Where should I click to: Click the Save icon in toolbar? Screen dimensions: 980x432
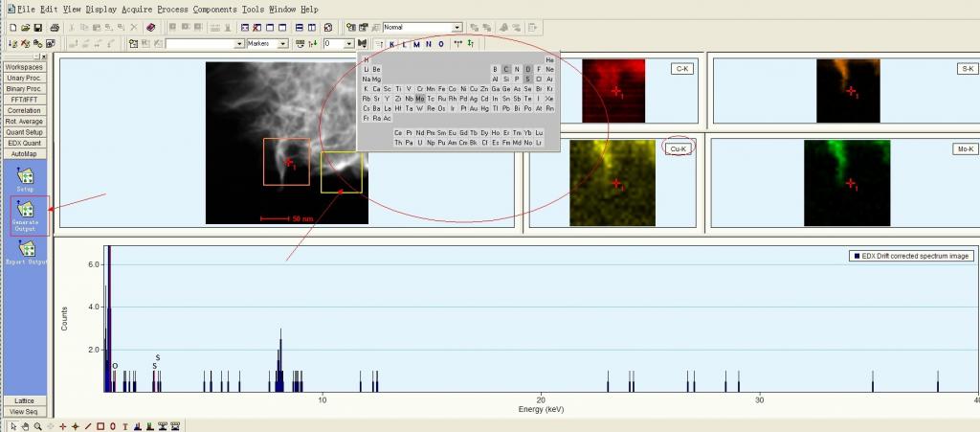coord(37,28)
